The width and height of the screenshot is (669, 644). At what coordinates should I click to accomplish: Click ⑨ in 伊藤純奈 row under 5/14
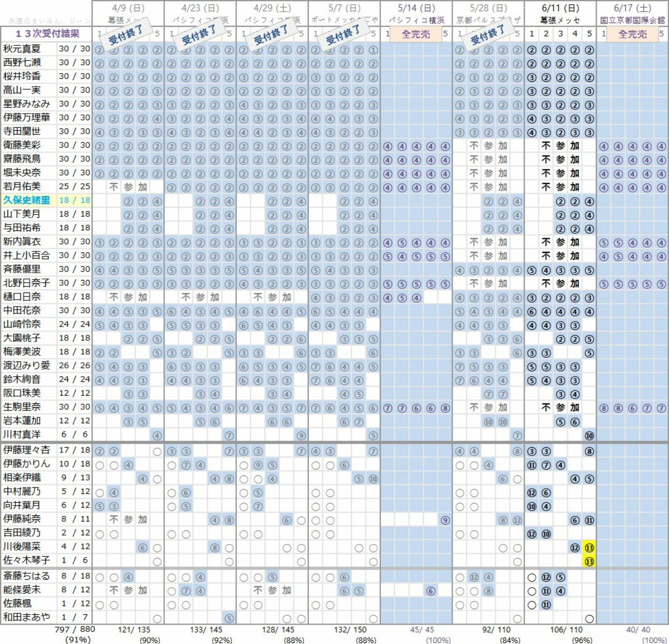(445, 520)
